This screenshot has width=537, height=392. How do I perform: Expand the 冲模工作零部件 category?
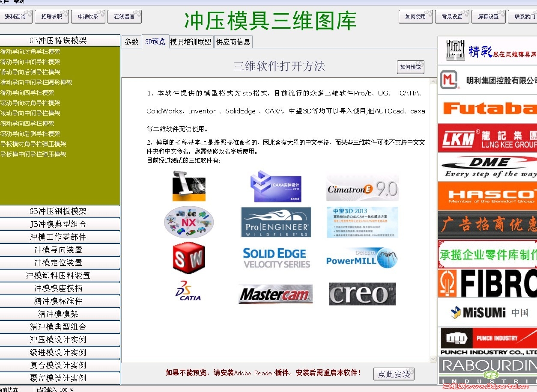(59, 237)
